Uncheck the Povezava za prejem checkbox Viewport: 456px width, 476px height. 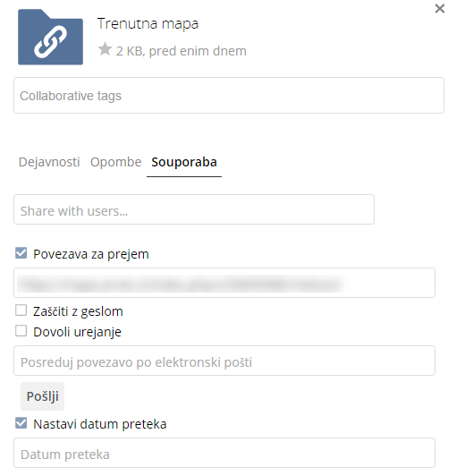pos(21,253)
